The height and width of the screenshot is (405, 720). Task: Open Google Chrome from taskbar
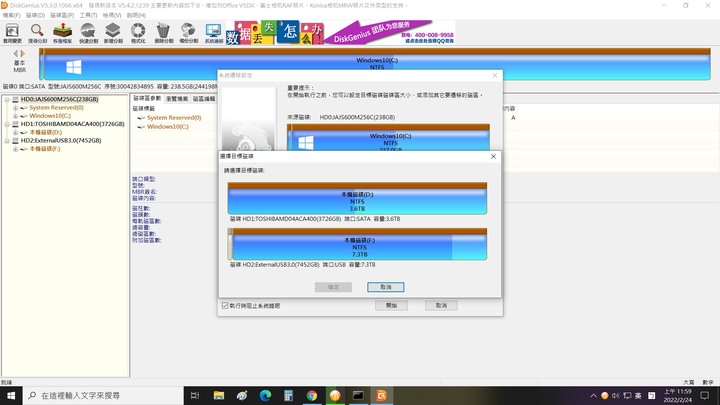tap(312, 395)
